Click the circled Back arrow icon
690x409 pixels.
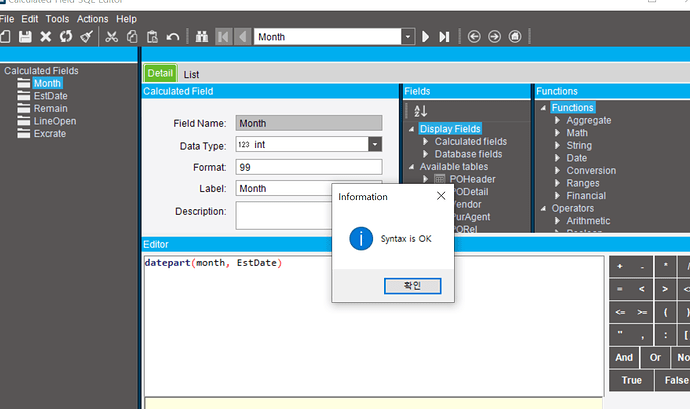point(474,37)
